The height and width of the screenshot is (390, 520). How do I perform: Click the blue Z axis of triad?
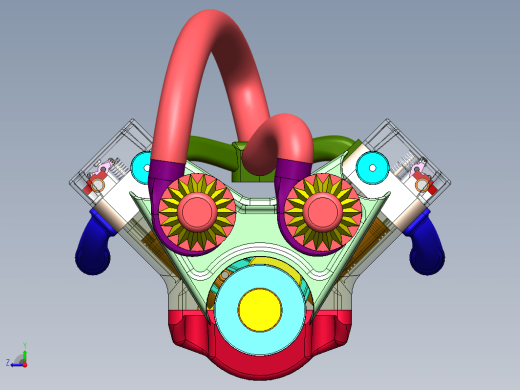coord(17,365)
